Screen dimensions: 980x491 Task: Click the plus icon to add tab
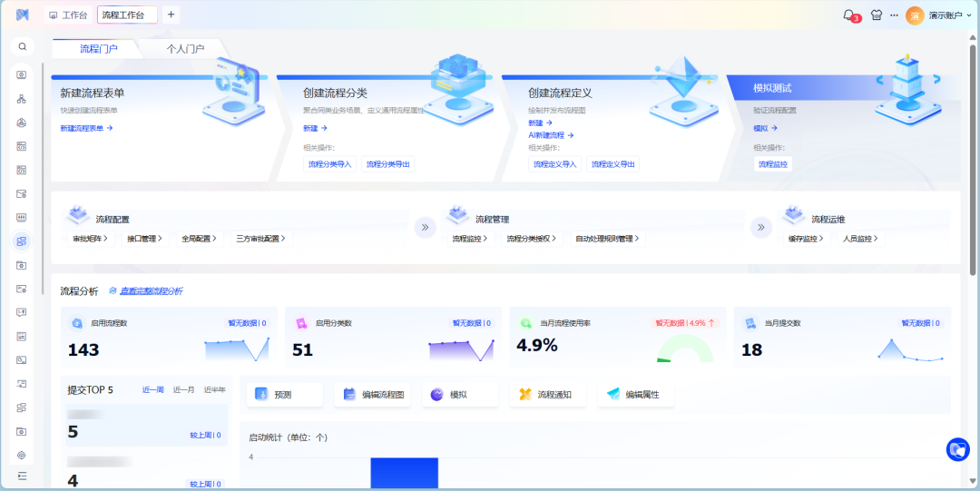tap(171, 15)
